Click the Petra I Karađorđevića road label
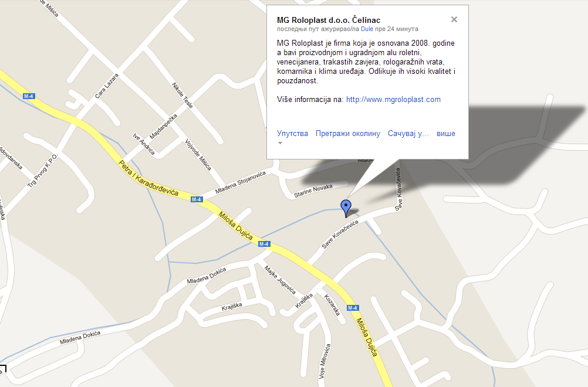 [148, 178]
